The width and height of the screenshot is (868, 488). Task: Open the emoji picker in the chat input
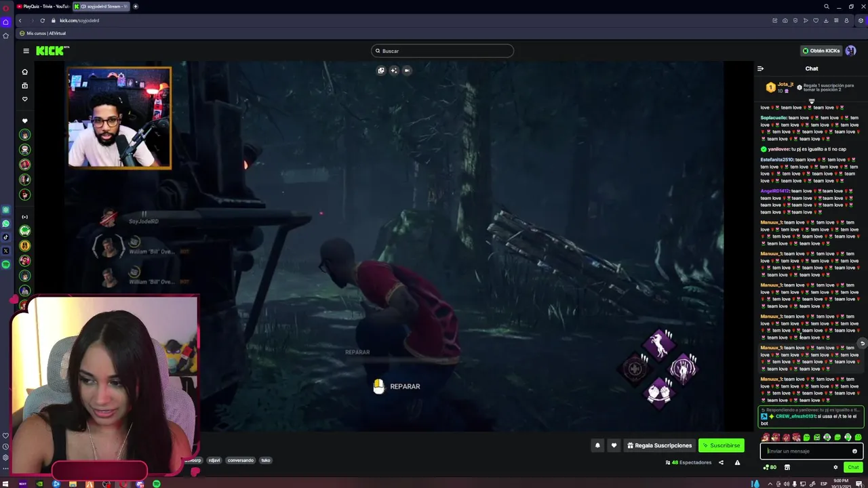pyautogui.click(x=854, y=451)
